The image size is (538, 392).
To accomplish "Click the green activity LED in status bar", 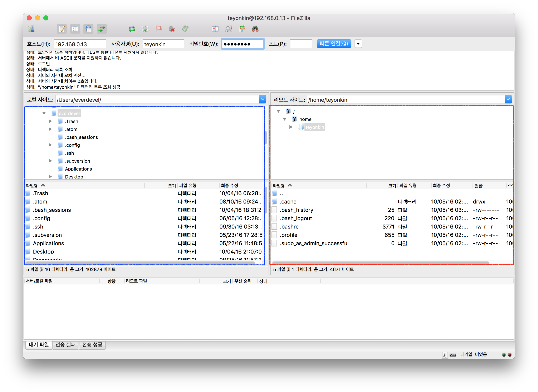I will coord(504,355).
